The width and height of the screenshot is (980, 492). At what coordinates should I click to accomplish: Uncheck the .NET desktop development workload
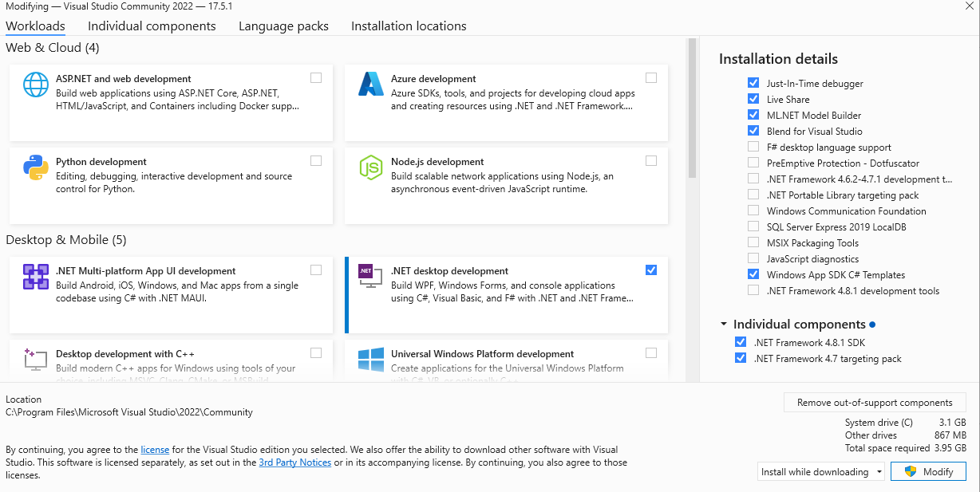[x=651, y=270]
